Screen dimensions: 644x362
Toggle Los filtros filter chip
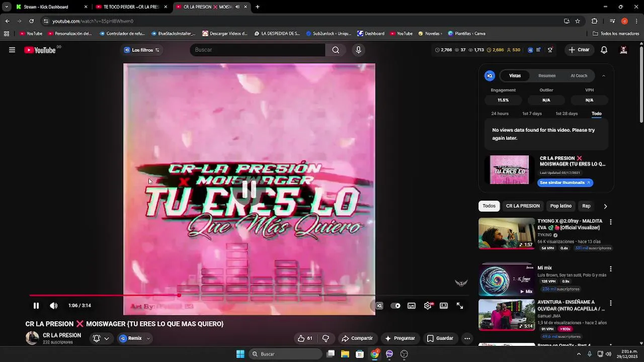click(x=142, y=50)
